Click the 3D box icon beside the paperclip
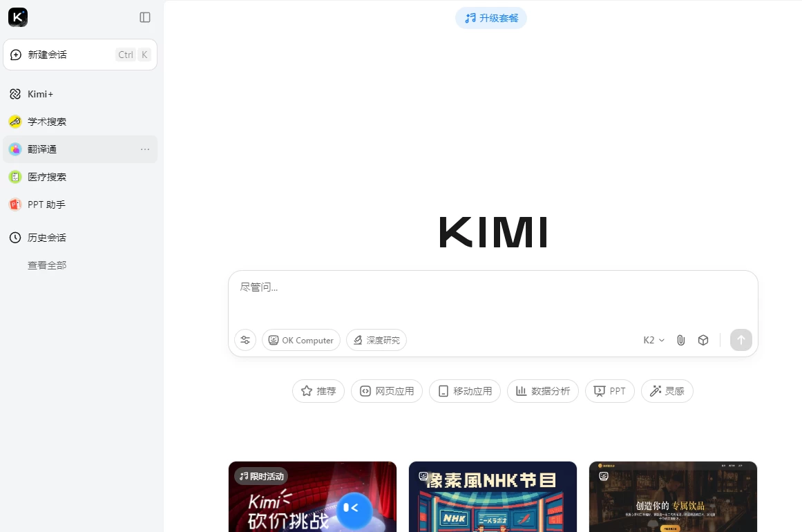The width and height of the screenshot is (802, 532). tap(703, 340)
